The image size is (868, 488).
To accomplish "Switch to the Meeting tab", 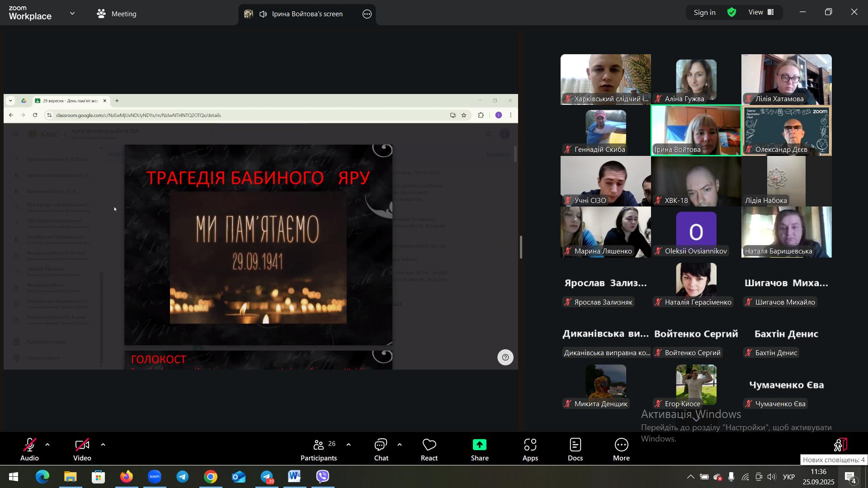I will [x=117, y=14].
